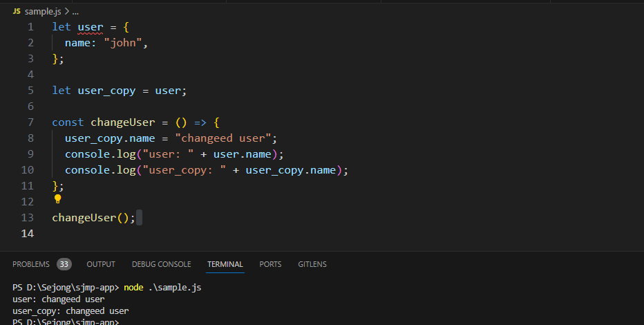Image resolution: width=644 pixels, height=325 pixels.
Task: Click the "changeed user" string on line 8
Action: pos(223,138)
